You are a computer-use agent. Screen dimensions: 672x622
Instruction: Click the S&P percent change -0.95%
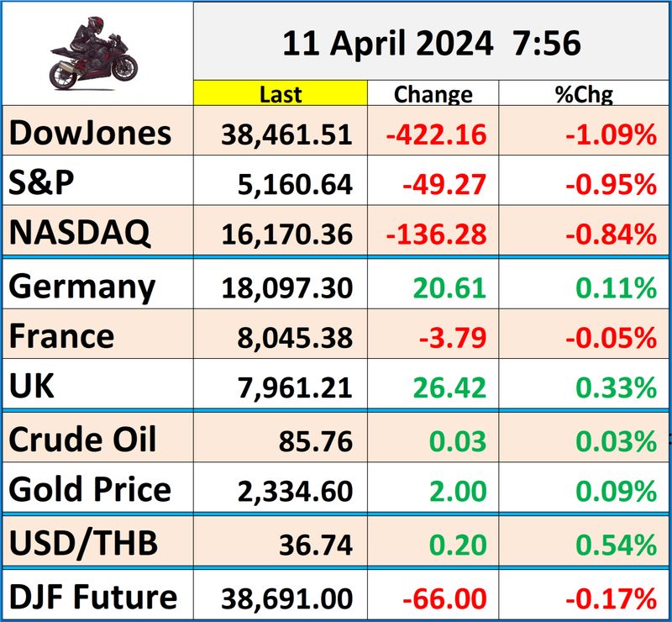[x=611, y=183]
